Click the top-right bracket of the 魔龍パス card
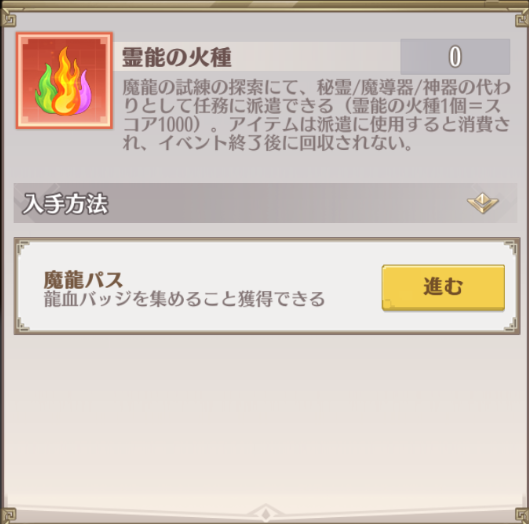This screenshot has width=529, height=524. [x=510, y=247]
